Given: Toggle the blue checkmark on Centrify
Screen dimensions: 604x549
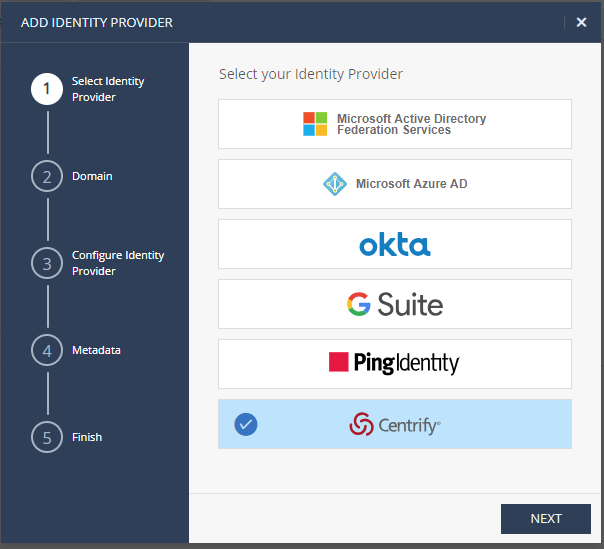Looking at the screenshot, I should [246, 424].
